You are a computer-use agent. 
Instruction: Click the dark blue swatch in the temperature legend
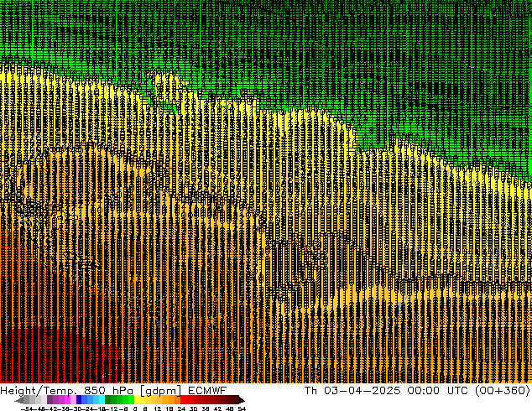pos(79,399)
